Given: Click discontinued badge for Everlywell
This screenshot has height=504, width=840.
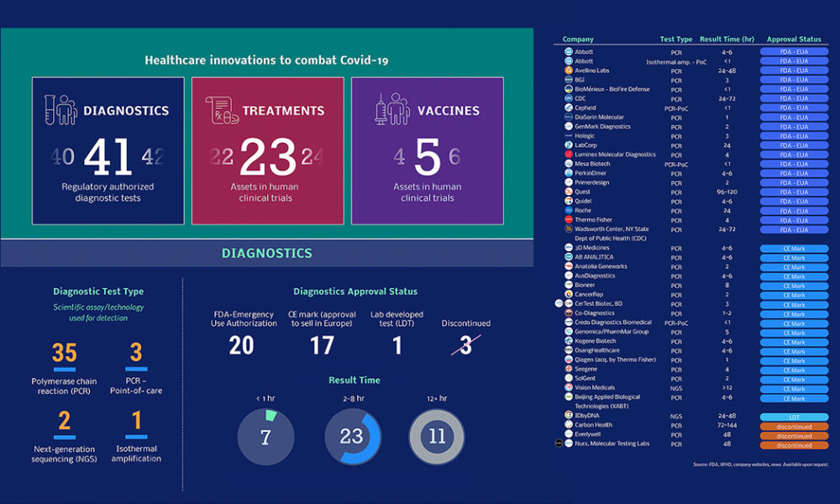Looking at the screenshot, I should [794, 436].
